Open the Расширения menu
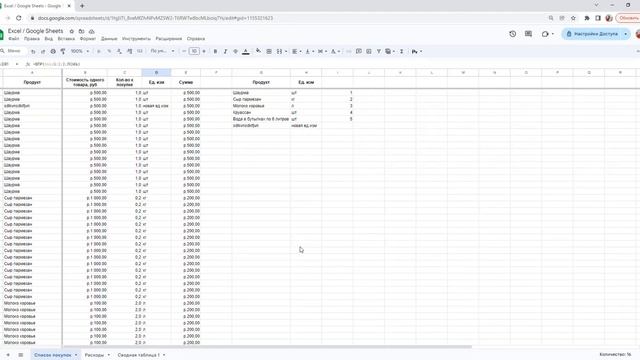Image resolution: width=640 pixels, height=360 pixels. pyautogui.click(x=169, y=39)
